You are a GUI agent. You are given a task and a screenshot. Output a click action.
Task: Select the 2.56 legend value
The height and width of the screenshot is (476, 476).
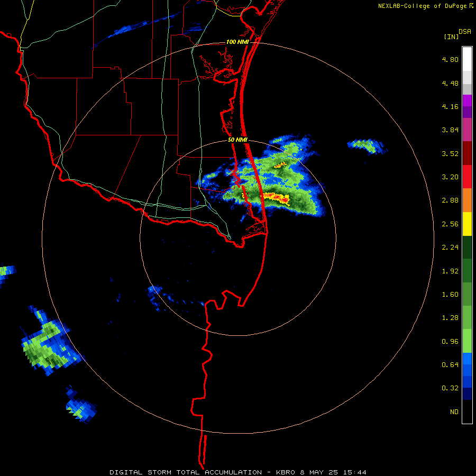[x=450, y=224]
